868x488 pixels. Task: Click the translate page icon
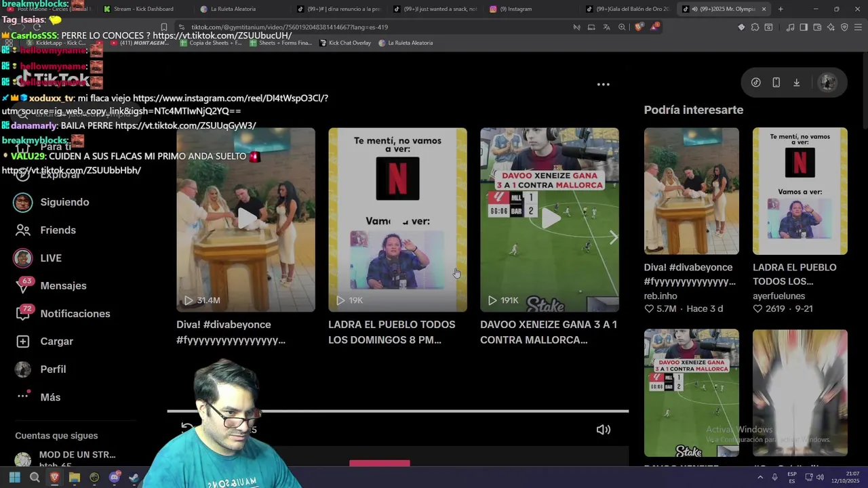[x=606, y=27]
